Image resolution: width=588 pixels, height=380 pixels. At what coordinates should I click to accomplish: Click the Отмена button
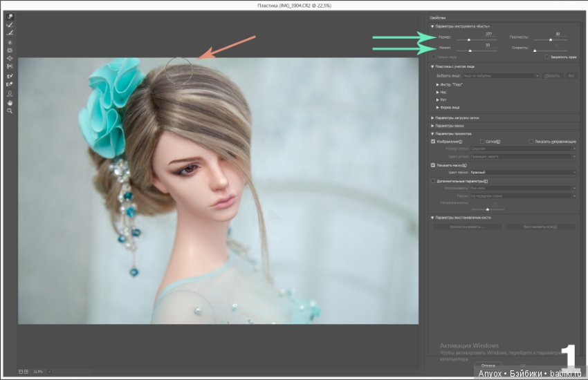click(488, 365)
